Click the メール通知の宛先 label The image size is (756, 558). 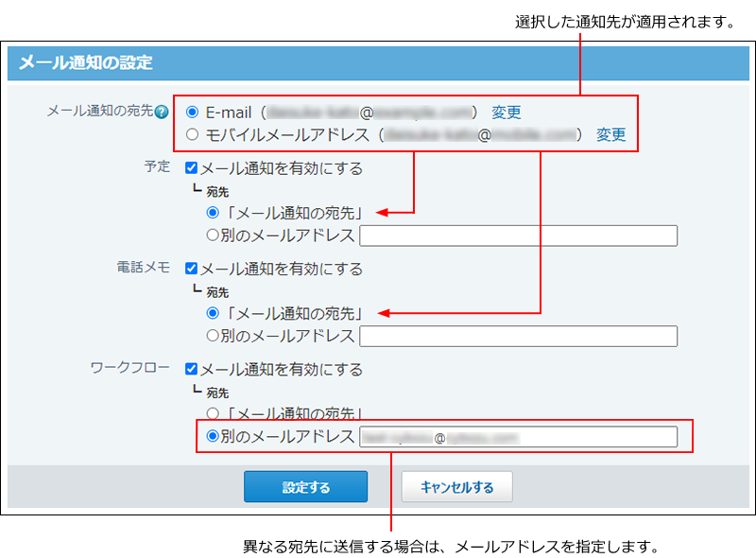pyautogui.click(x=100, y=111)
